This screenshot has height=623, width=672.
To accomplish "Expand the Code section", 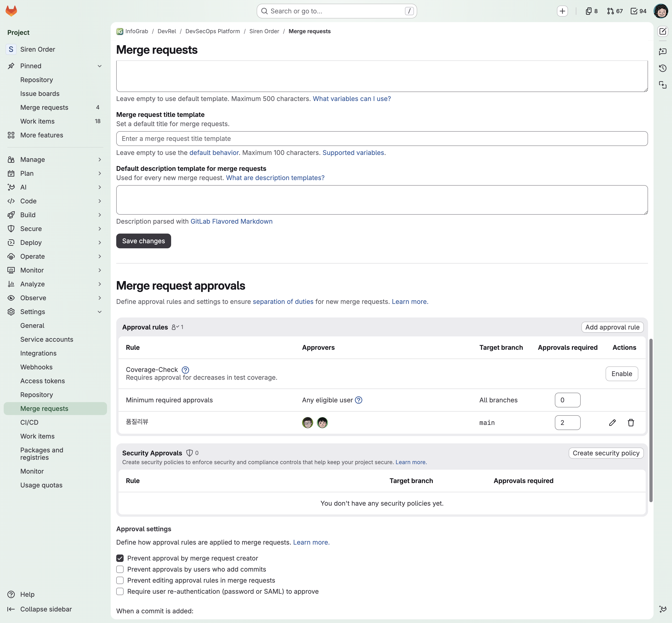I will [x=55, y=201].
